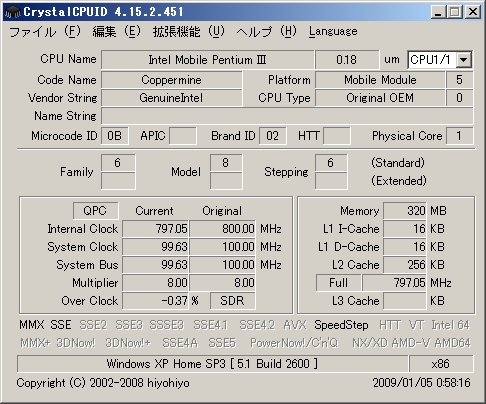Click the date stamp 2009/01/05 0:58:16

[422, 383]
